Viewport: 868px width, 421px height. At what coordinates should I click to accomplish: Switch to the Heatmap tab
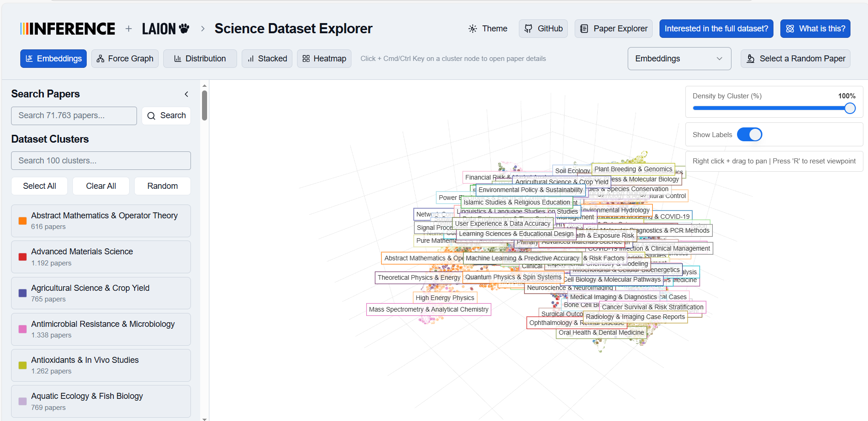(324, 59)
